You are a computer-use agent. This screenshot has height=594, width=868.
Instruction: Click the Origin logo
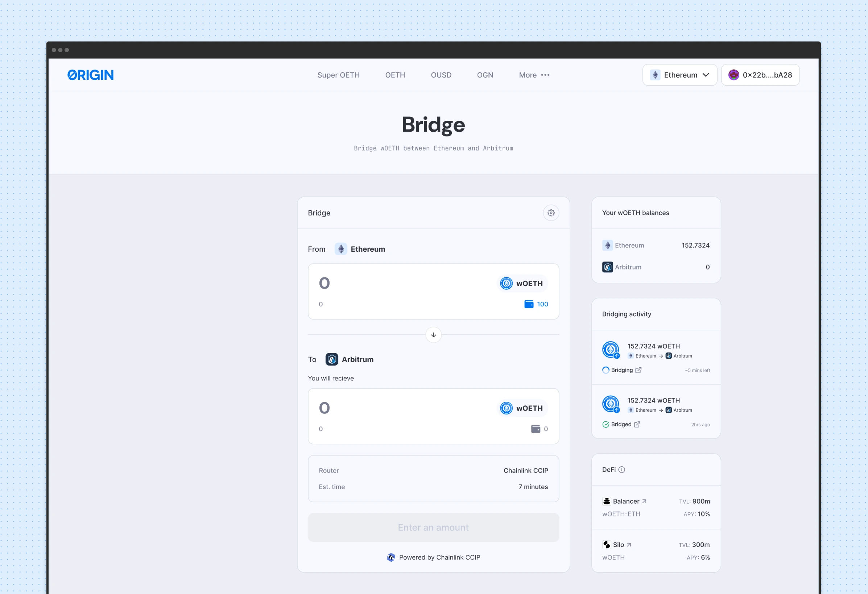pos(90,75)
